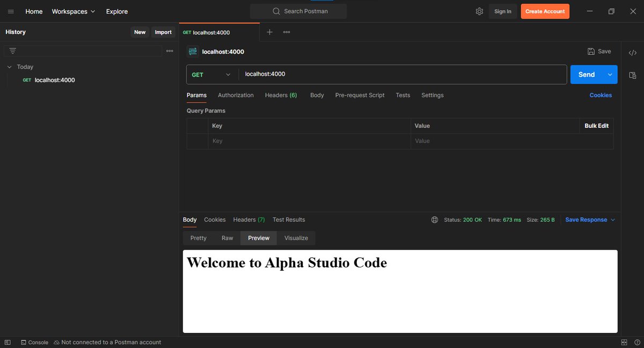Screen dimensions: 644x348
Task: Select the GET localhost:4000 open tab
Action: coord(219,32)
